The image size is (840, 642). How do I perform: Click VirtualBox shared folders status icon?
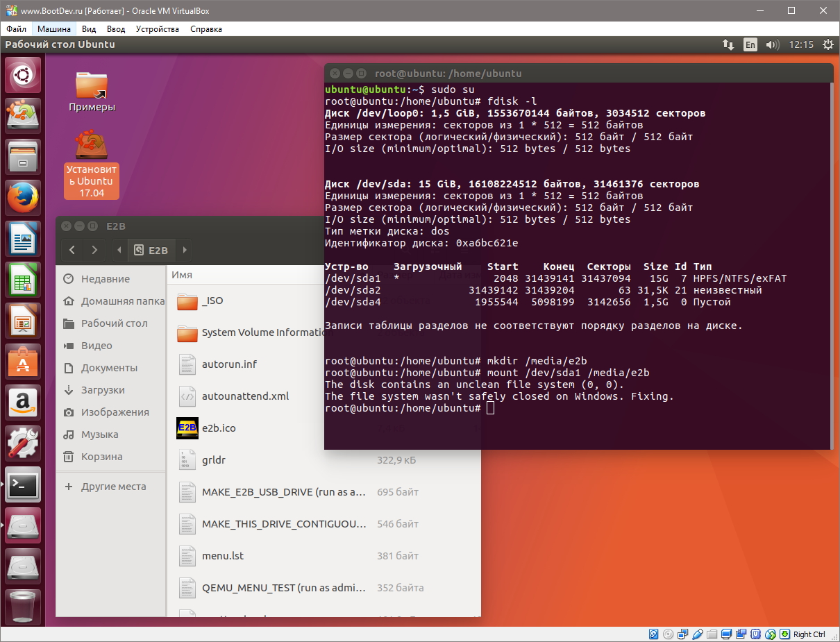point(712,634)
